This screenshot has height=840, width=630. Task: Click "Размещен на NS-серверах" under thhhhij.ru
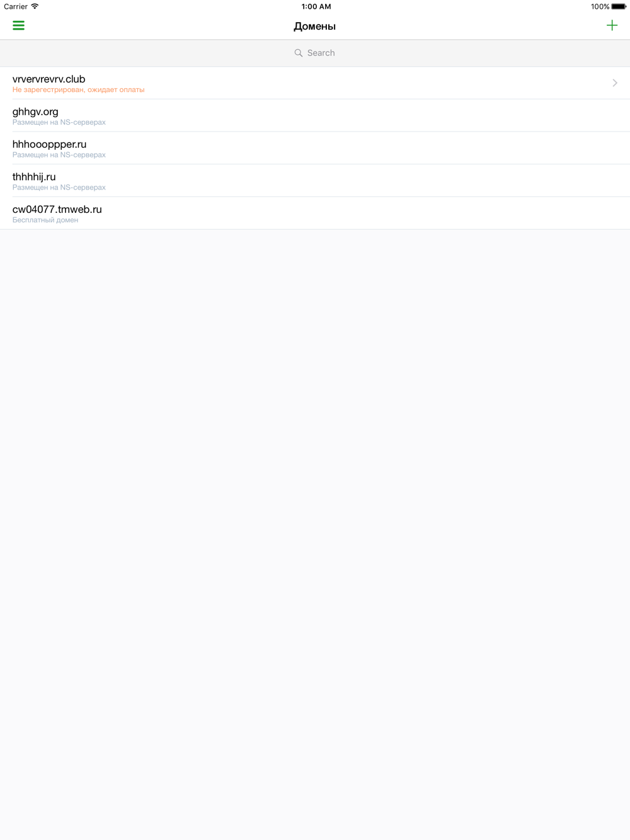point(59,188)
